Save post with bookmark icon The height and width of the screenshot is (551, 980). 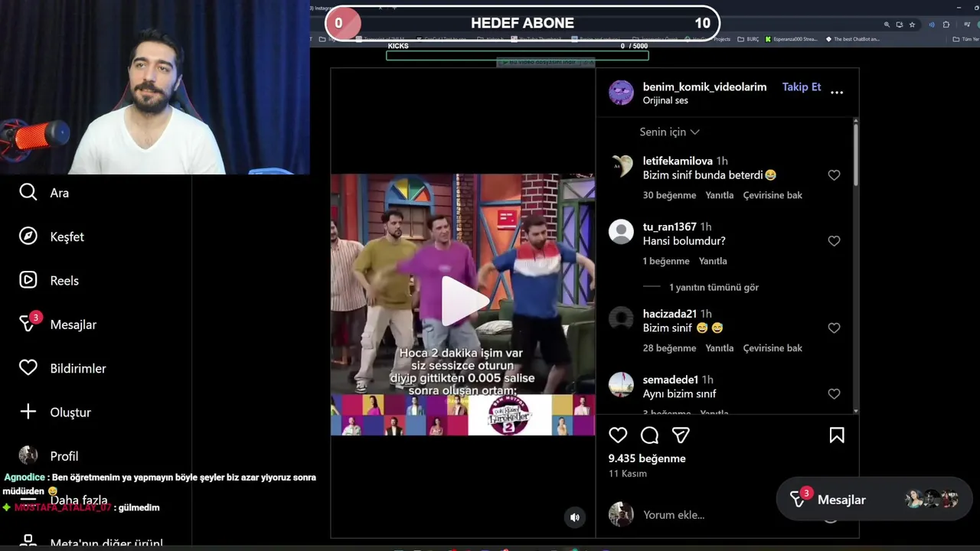point(837,435)
